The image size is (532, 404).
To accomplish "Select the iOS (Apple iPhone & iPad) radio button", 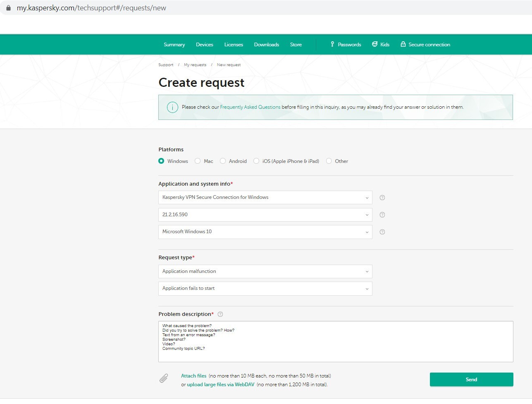I will 256,161.
